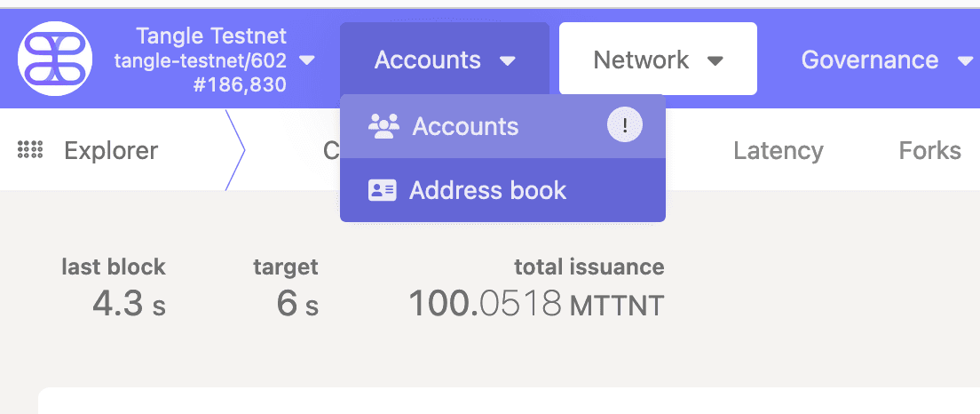980x414 pixels.
Task: Open the Network dropdown arrow
Action: pos(715,60)
